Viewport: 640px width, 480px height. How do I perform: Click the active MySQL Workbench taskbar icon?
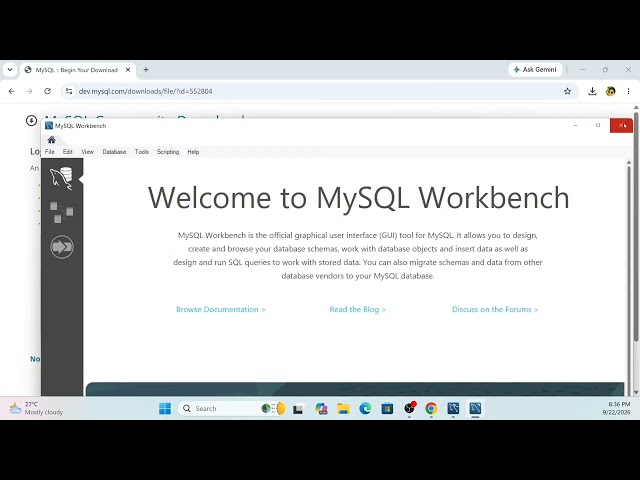pyautogui.click(x=475, y=408)
